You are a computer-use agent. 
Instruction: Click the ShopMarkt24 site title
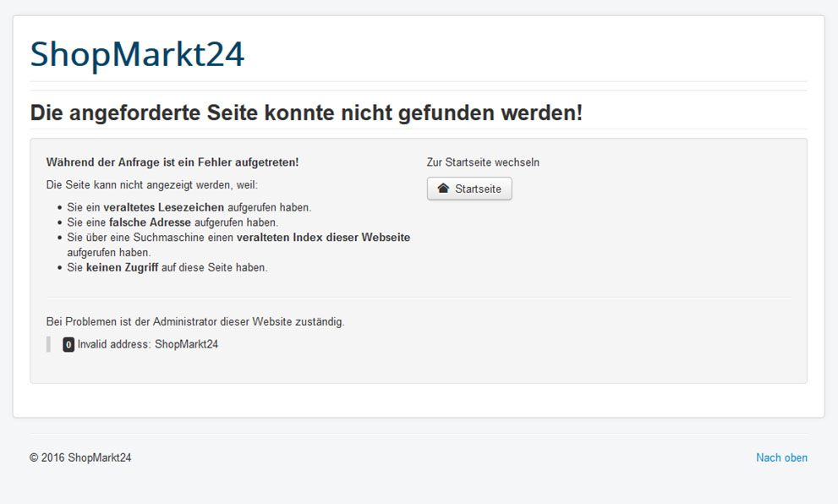(x=137, y=54)
